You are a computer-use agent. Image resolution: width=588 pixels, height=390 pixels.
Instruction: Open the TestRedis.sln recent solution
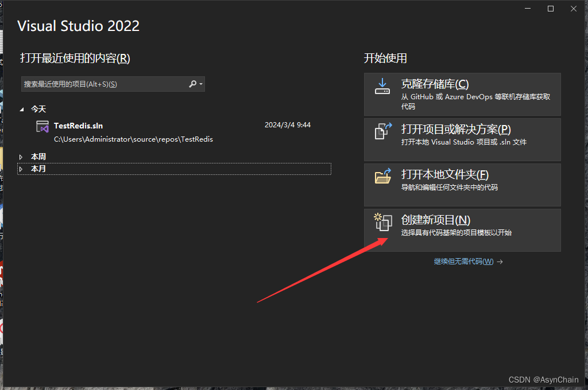coord(174,132)
